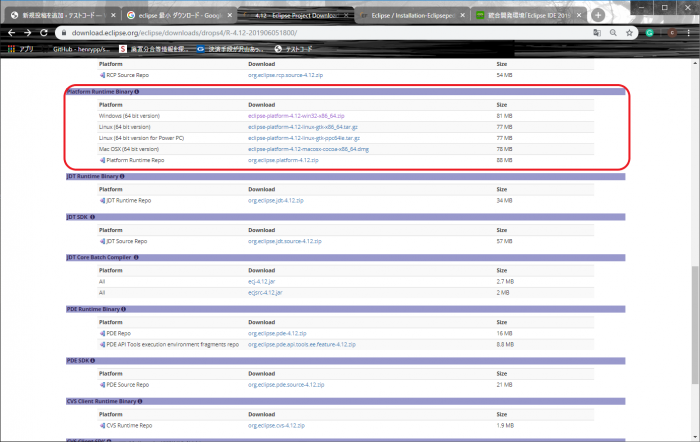Bookmark this page with the star icon
The height and width of the screenshot is (442, 700).
click(x=629, y=33)
